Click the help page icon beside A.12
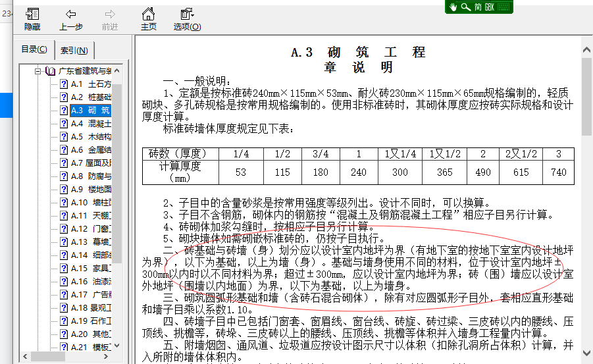The height and width of the screenshot is (364, 593). [x=64, y=229]
